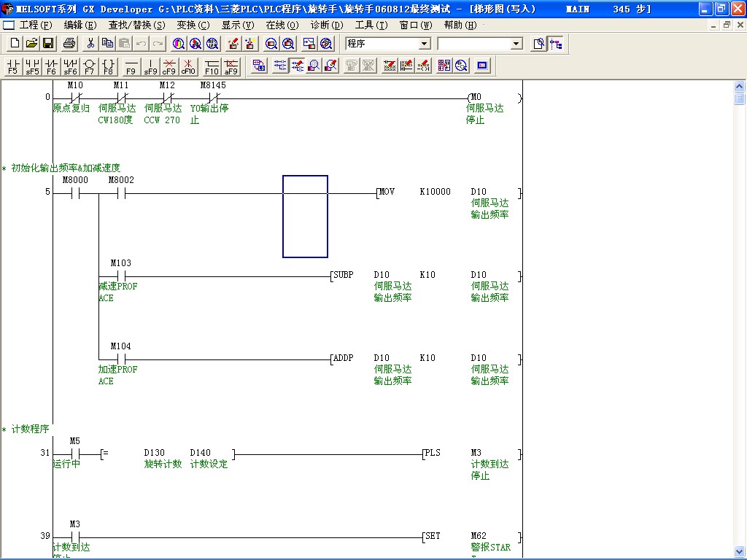Copy using the two-pages toolbar icon
Screen dimensions: 747x560
click(x=108, y=44)
